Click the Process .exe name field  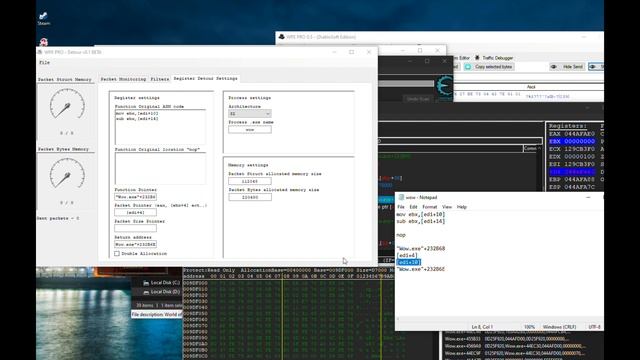click(x=249, y=130)
